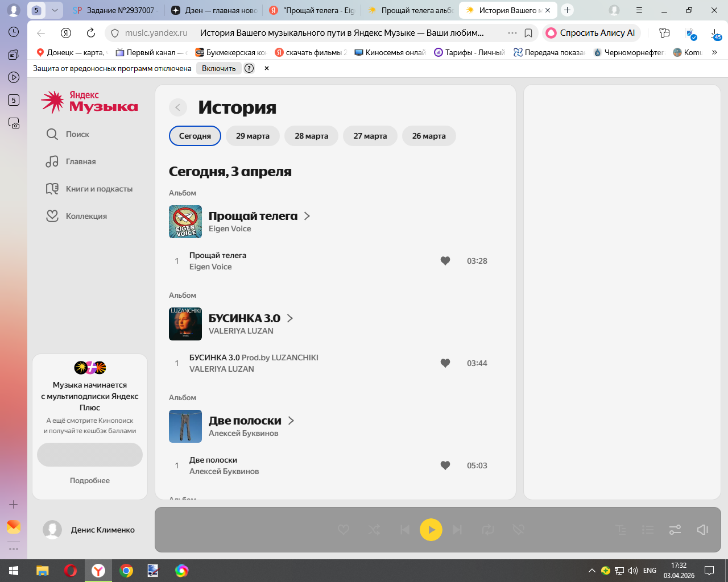Viewport: 728px width, 582px height.
Task: Switch to the Задание №2937007 browser tab
Action: tap(115, 10)
